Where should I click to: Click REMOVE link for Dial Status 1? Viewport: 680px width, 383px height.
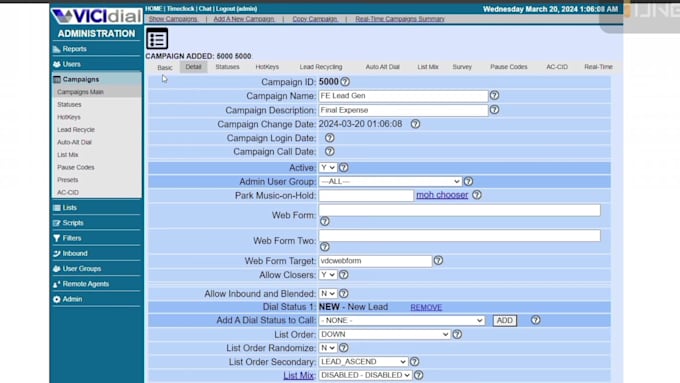(x=426, y=308)
